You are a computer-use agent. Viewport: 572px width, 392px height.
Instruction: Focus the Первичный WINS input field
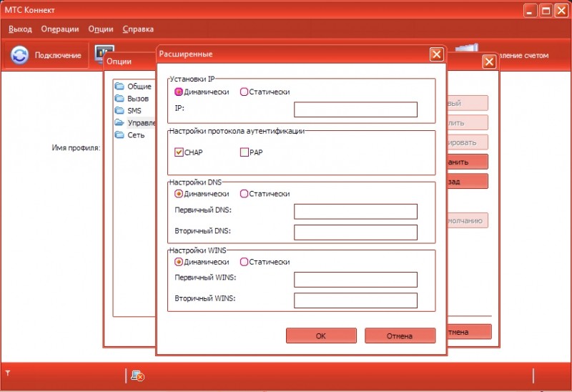355,280
